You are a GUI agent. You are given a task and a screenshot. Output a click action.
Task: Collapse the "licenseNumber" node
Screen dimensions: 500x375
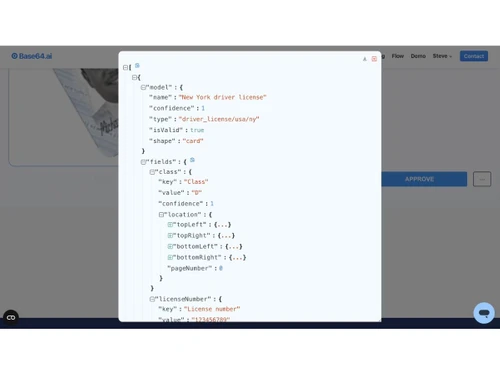tap(152, 299)
